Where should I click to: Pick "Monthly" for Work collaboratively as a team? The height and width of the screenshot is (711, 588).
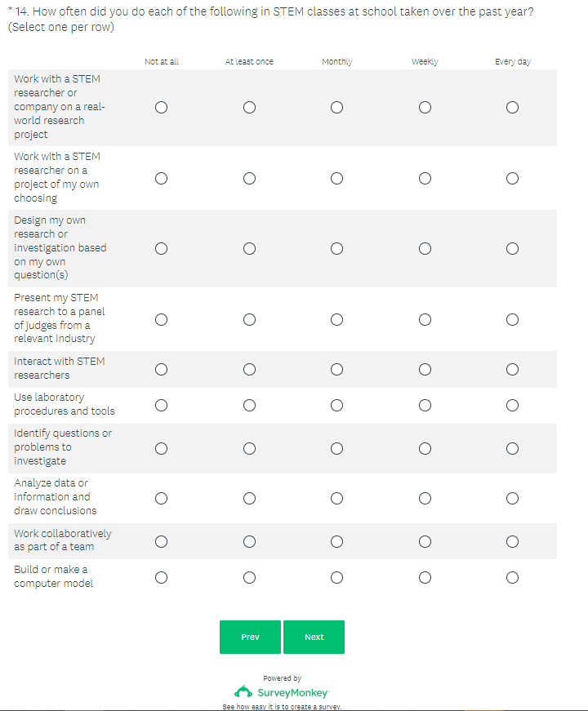pos(336,541)
